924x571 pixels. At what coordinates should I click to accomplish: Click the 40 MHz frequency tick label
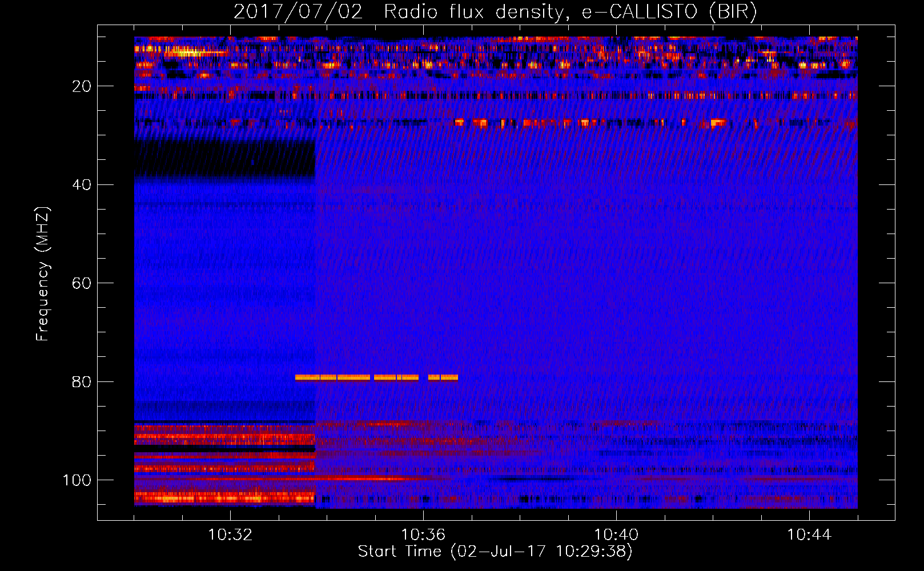point(82,185)
